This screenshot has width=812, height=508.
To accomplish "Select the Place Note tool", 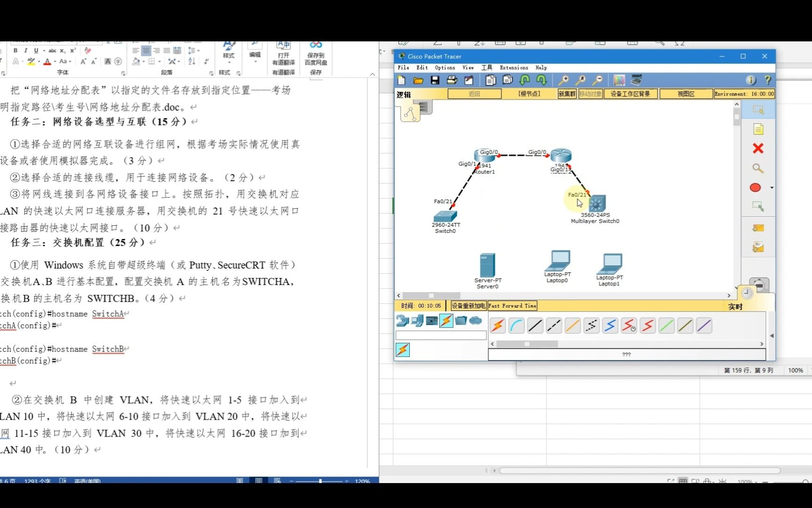I will (x=758, y=128).
